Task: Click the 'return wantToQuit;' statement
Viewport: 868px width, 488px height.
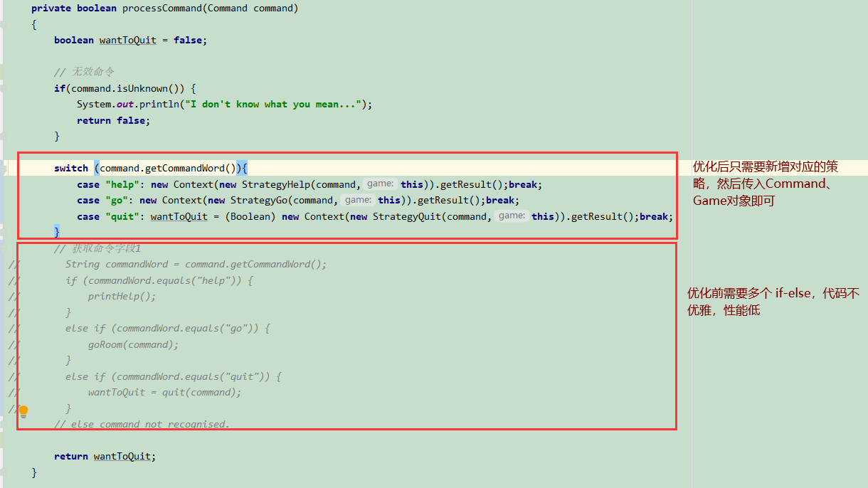Action: click(105, 457)
